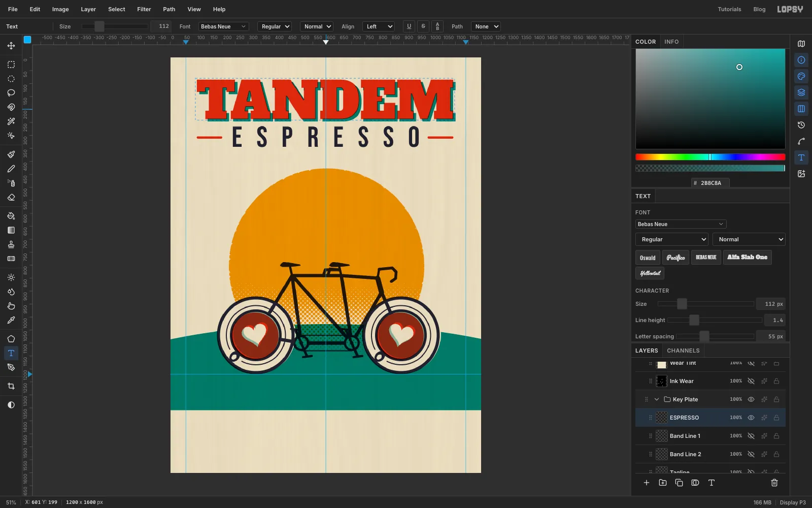Show the Band Line 1 layer
This screenshot has width=812, height=508.
[751, 436]
